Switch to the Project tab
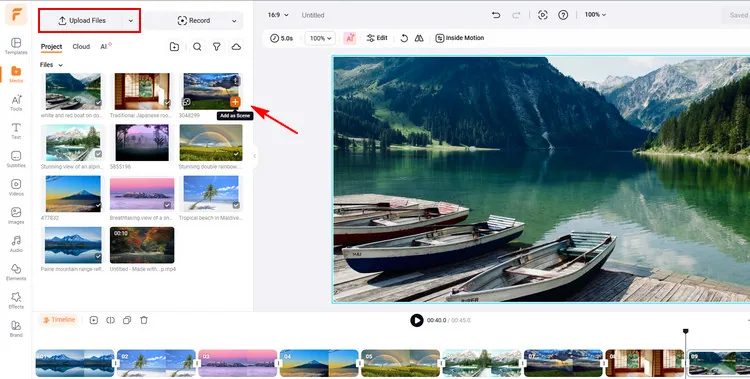 tap(51, 46)
